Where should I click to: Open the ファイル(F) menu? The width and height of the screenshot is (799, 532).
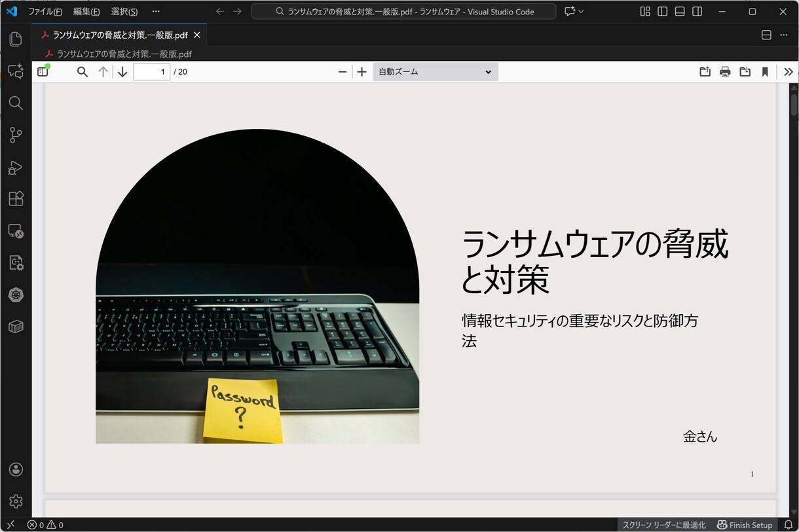coord(45,12)
